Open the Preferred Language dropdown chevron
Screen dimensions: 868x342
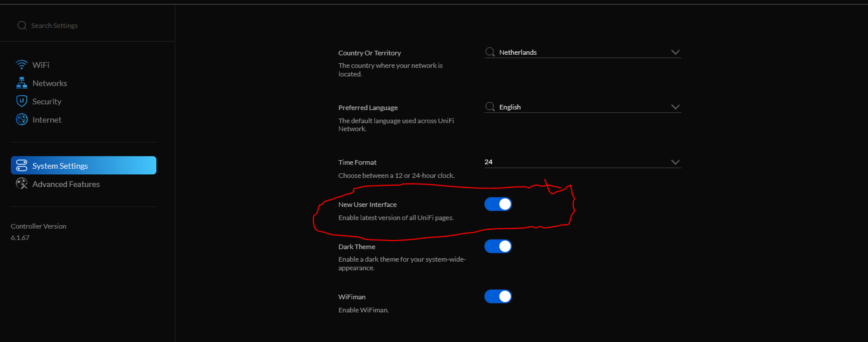coord(675,107)
